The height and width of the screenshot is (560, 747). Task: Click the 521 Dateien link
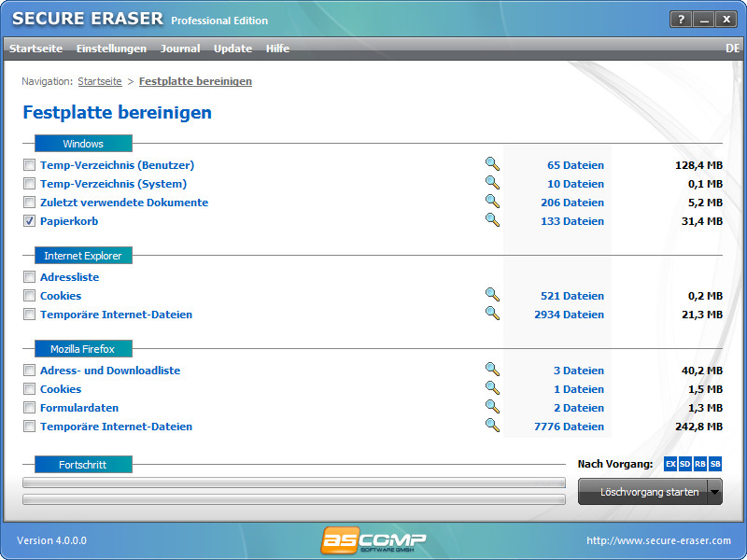572,296
